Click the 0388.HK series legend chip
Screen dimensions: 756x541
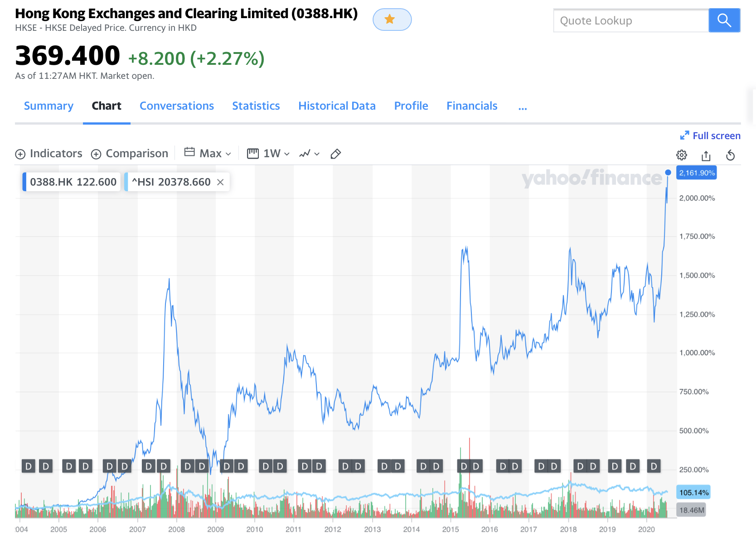click(72, 182)
